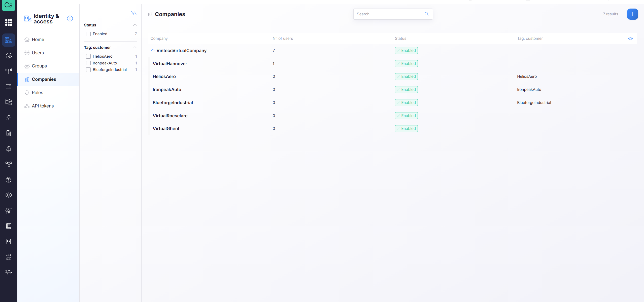The height and width of the screenshot is (302, 644).
Task: Open the calculator-style rail icon
Action: pos(9,242)
